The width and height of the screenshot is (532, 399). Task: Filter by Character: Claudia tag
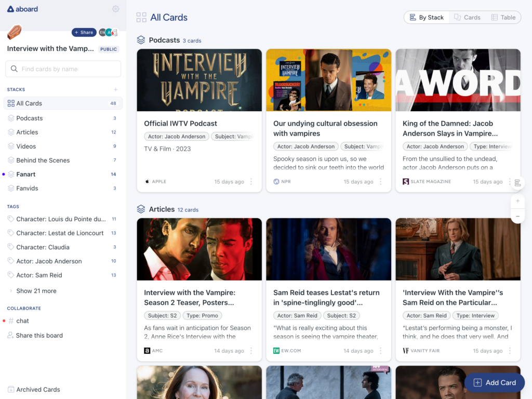tap(63, 247)
